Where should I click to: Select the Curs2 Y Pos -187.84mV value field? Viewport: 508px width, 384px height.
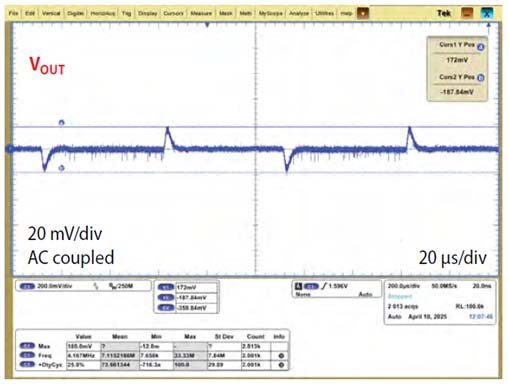point(457,92)
